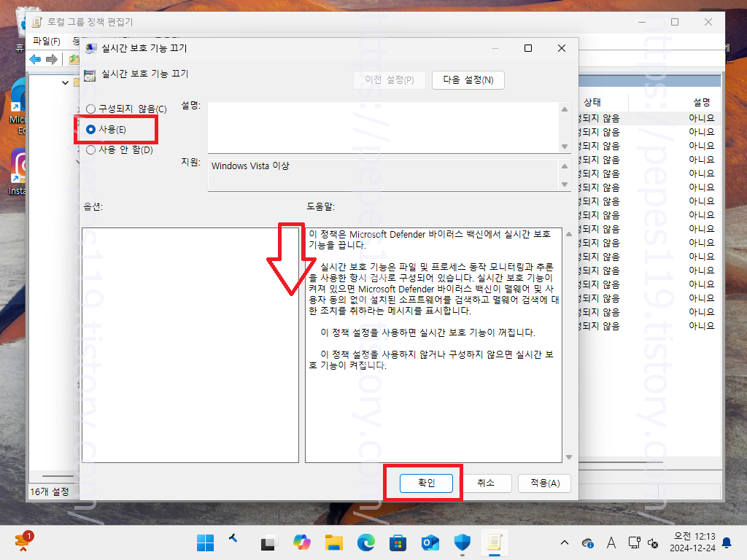Click the 16개 설정 status bar text
Image resolution: width=747 pixels, height=560 pixels.
50,491
